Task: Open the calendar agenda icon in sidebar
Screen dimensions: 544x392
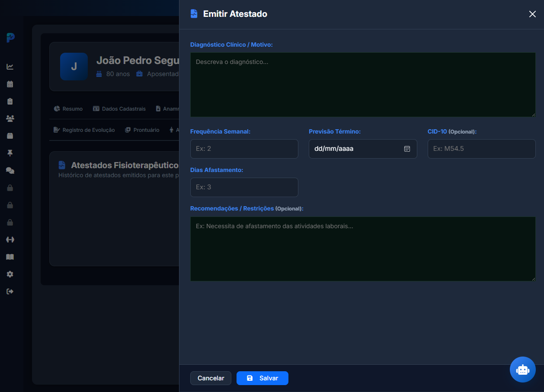Action: pyautogui.click(x=10, y=84)
